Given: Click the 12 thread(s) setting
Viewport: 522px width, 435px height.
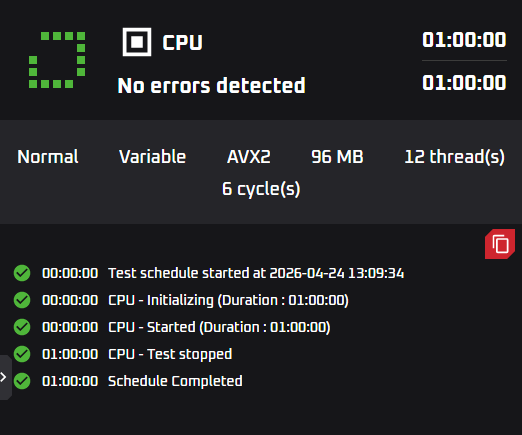Looking at the screenshot, I should 455,157.
